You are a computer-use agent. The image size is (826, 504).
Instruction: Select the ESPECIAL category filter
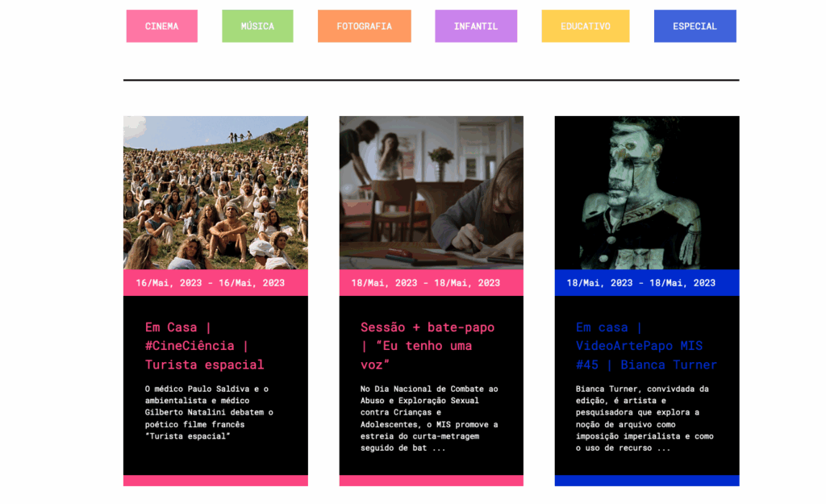(x=695, y=26)
